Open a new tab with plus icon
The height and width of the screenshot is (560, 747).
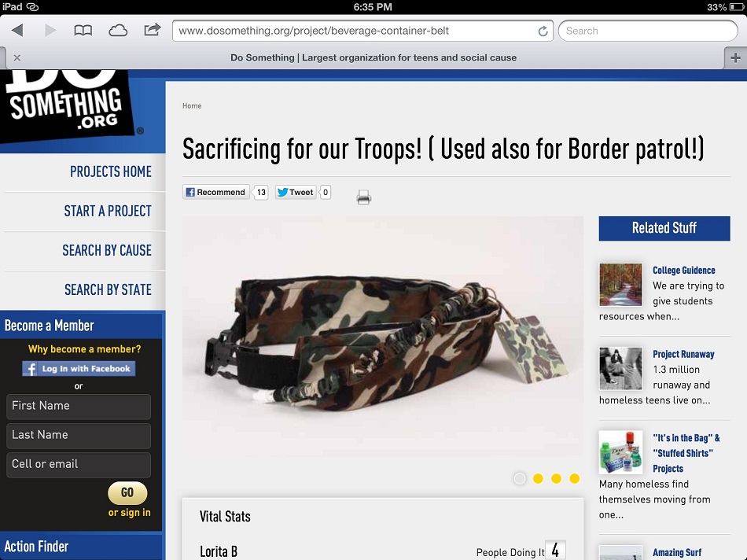click(x=735, y=58)
